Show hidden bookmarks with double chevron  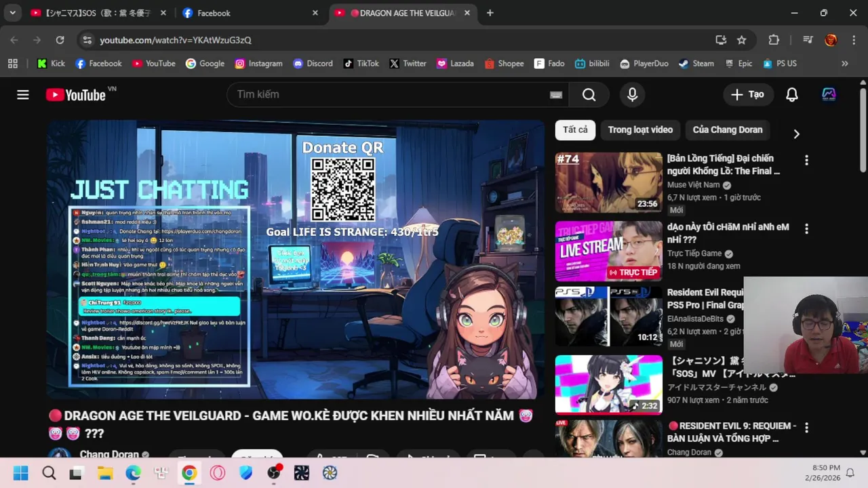pyautogui.click(x=844, y=63)
